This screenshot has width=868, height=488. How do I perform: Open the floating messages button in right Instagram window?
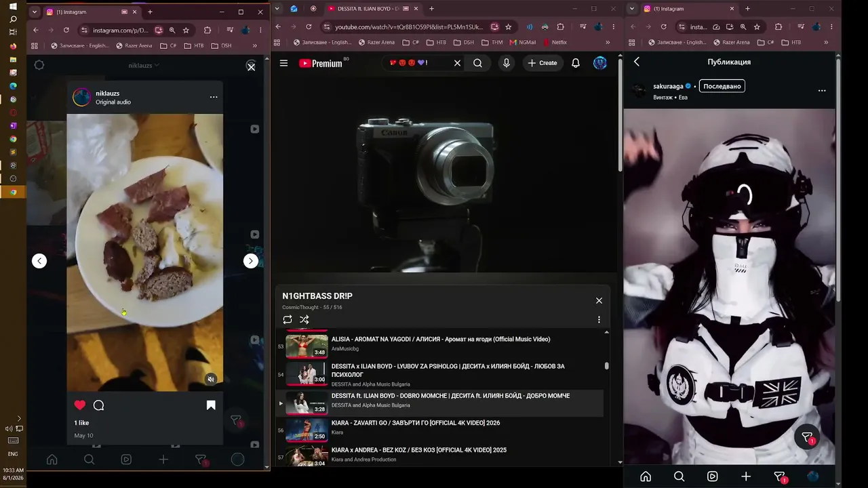point(807,438)
